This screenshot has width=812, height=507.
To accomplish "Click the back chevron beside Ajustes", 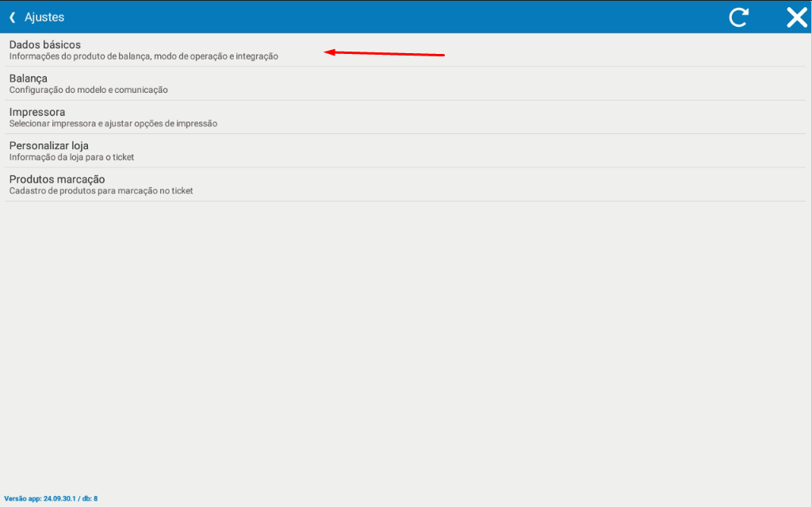I will click(12, 17).
